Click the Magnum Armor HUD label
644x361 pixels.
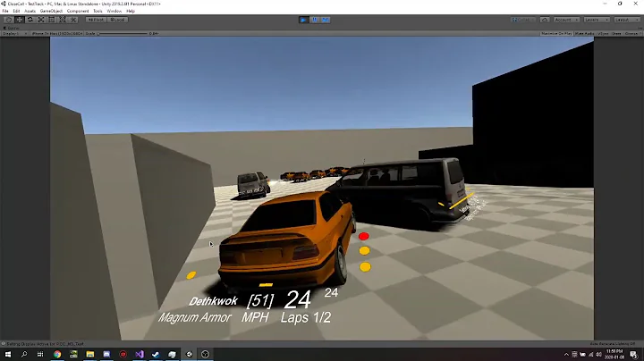(x=195, y=317)
